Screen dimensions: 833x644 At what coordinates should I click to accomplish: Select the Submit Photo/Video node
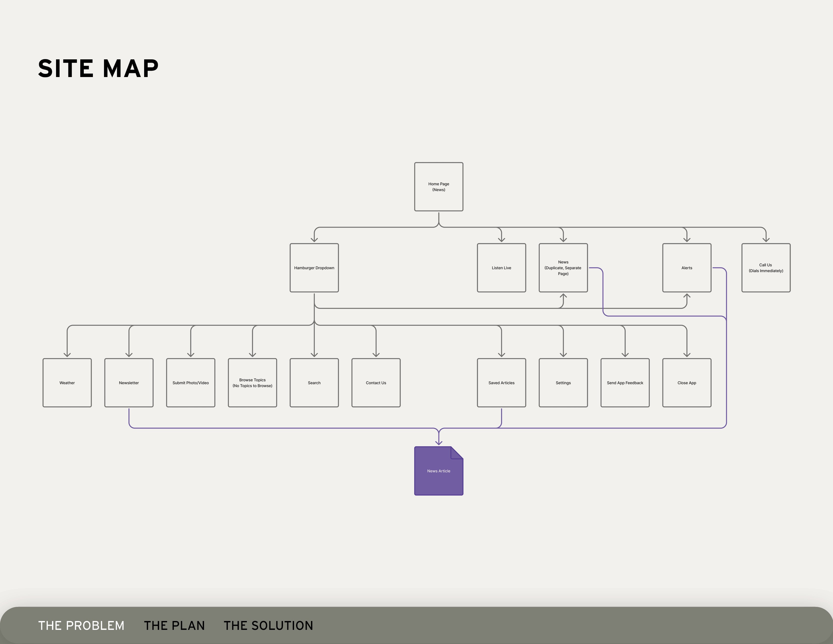[x=191, y=383]
